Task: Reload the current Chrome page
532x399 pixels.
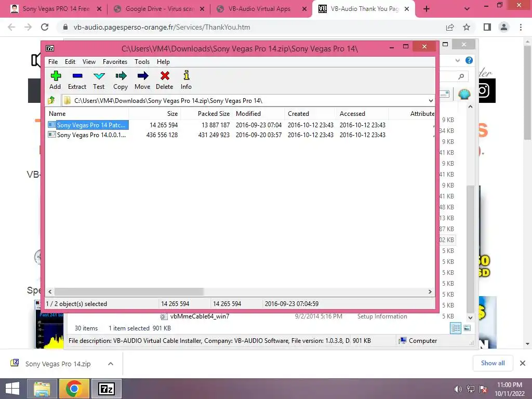Action: pyautogui.click(x=45, y=27)
